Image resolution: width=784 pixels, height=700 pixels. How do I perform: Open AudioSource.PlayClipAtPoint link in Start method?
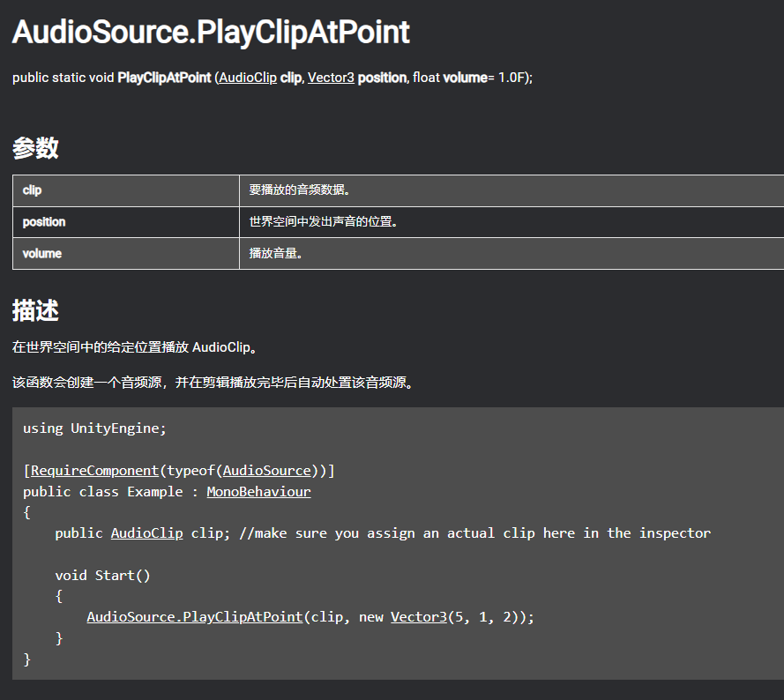click(x=195, y=616)
